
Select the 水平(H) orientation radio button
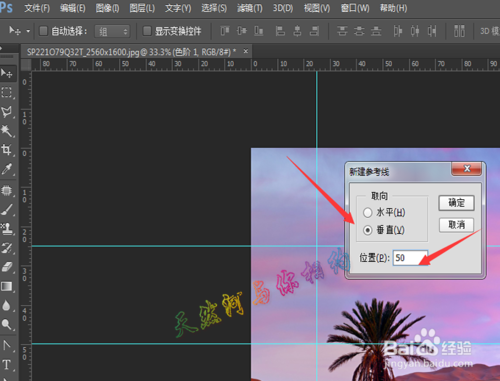pos(368,212)
